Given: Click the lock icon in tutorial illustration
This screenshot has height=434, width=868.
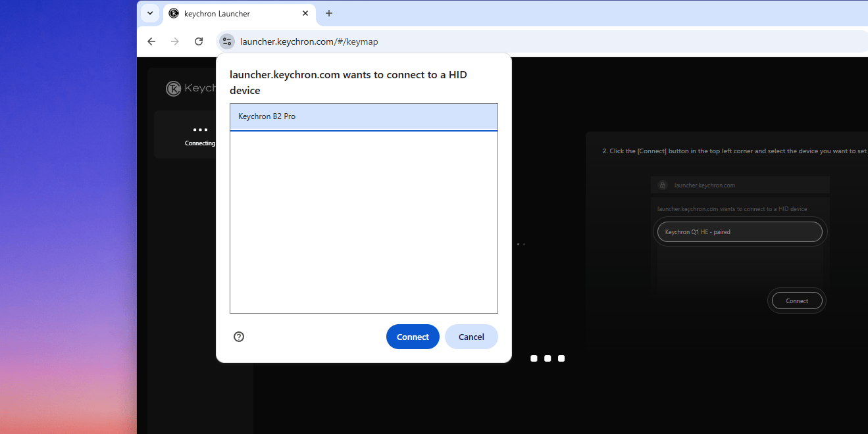Looking at the screenshot, I should pyautogui.click(x=663, y=185).
